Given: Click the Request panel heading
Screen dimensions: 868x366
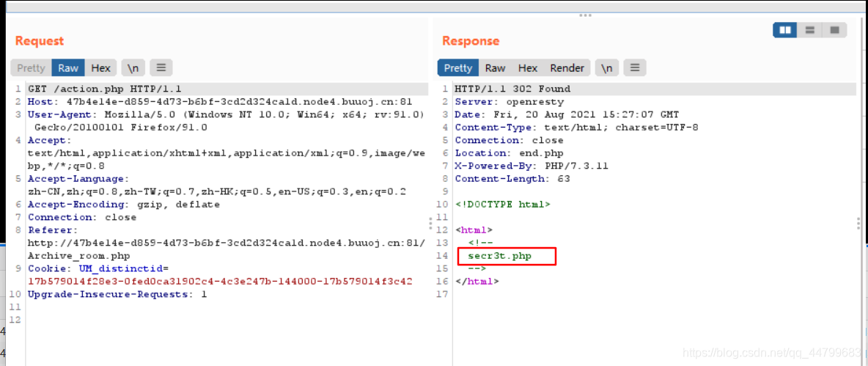Looking at the screenshot, I should coord(40,41).
